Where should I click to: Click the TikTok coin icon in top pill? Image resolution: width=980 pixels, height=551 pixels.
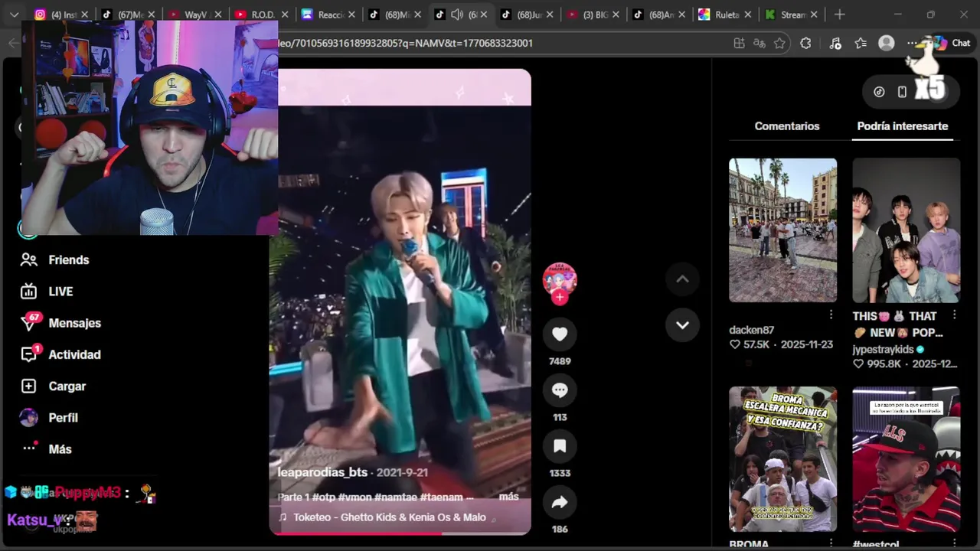(x=879, y=92)
